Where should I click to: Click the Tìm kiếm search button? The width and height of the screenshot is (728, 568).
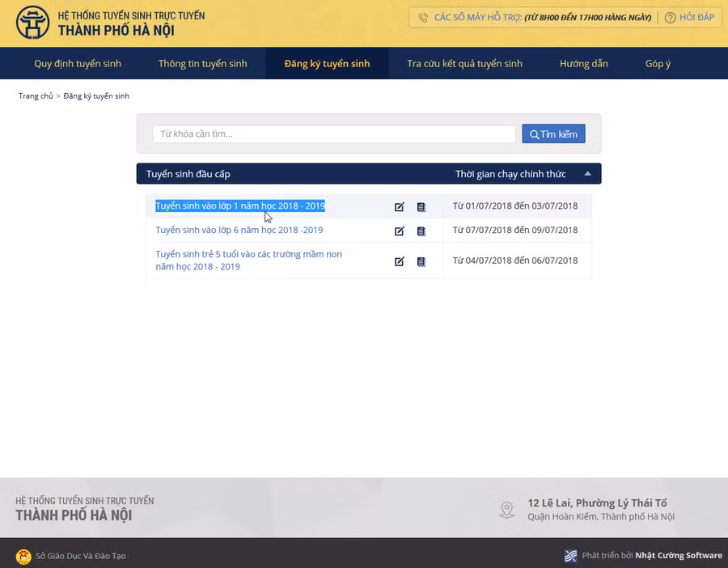coord(553,134)
